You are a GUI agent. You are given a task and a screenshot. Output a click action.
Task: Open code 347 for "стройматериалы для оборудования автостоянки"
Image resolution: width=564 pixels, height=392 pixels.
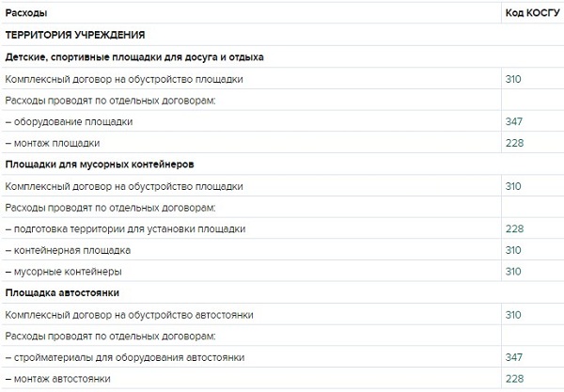point(513,357)
